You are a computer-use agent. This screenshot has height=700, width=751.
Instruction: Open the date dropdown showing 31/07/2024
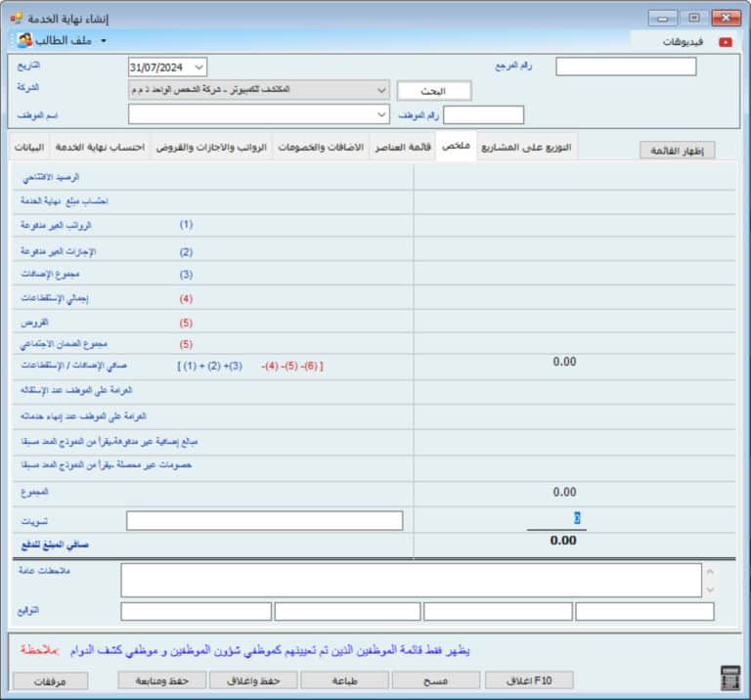pyautogui.click(x=199, y=67)
